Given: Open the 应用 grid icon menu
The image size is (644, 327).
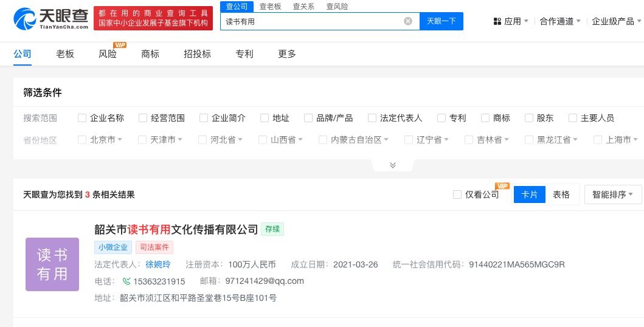Looking at the screenshot, I should [497, 21].
